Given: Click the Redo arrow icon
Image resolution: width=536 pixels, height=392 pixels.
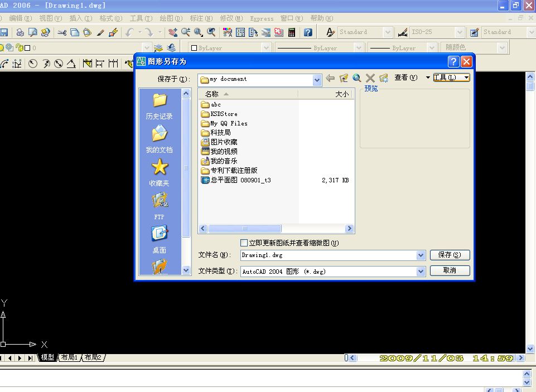Looking at the screenshot, I should coord(149,32).
